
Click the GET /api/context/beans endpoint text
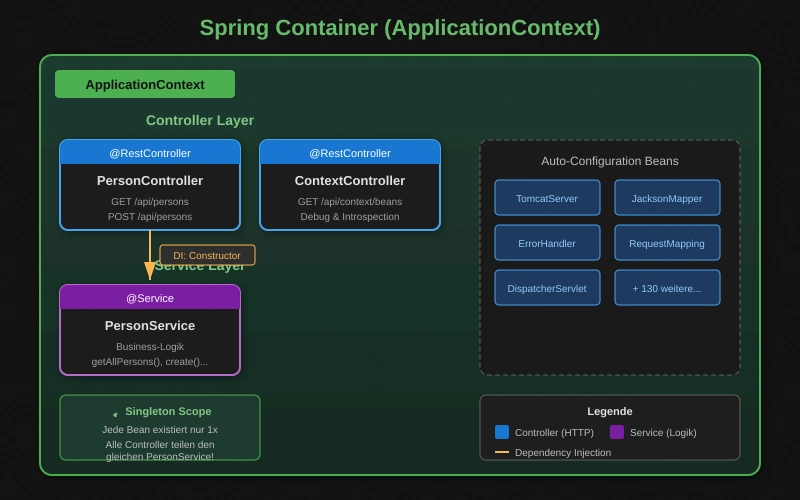[350, 201]
